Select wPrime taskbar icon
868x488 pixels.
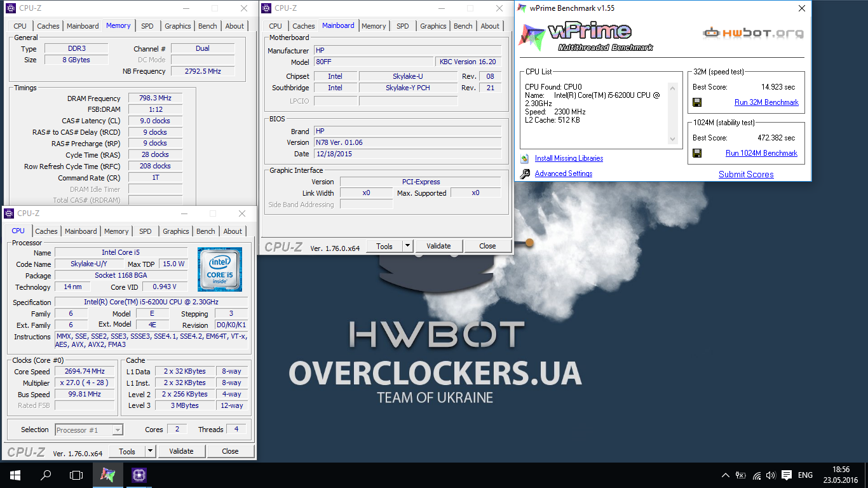108,475
